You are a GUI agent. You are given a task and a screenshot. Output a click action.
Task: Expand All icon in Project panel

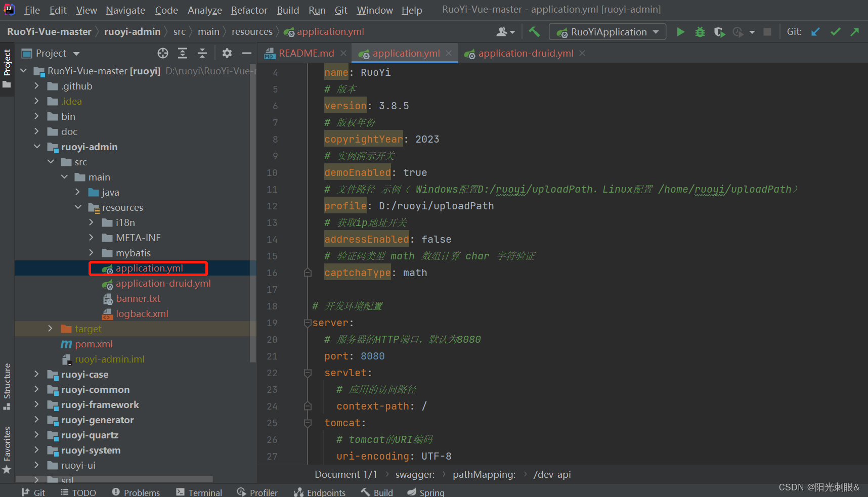[x=183, y=53]
